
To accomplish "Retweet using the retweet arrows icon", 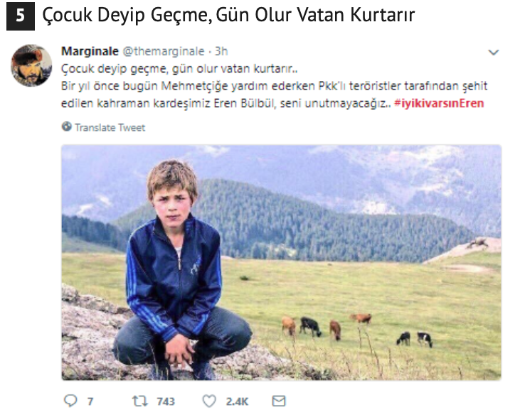I will click(x=139, y=401).
